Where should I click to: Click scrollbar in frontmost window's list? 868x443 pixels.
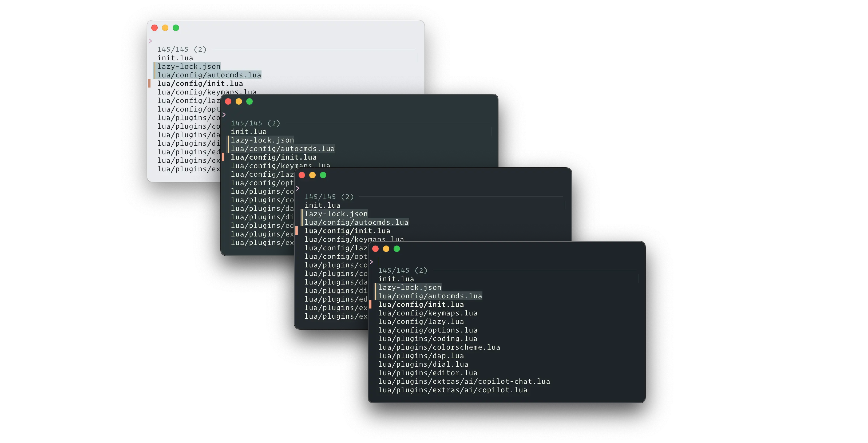click(639, 279)
